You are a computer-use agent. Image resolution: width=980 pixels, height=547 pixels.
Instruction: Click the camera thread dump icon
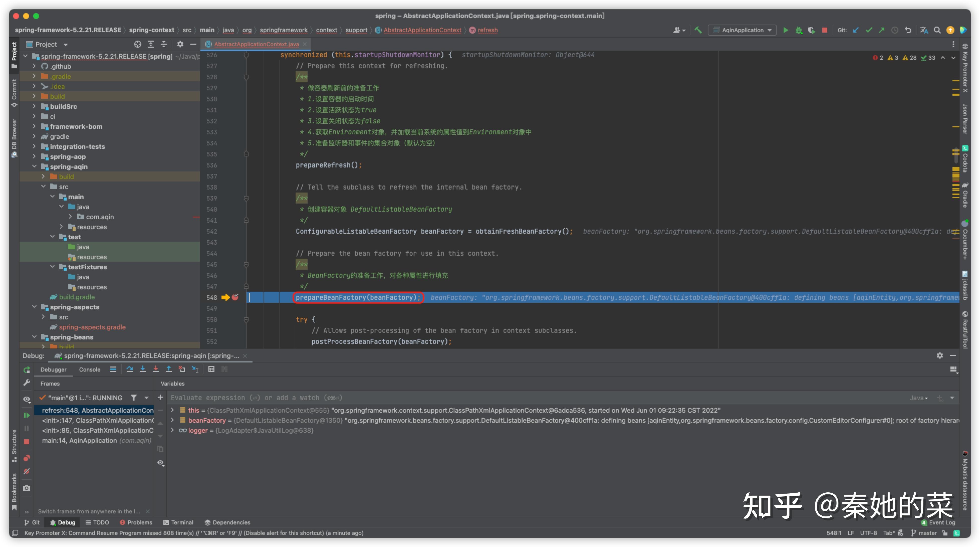coord(27,488)
